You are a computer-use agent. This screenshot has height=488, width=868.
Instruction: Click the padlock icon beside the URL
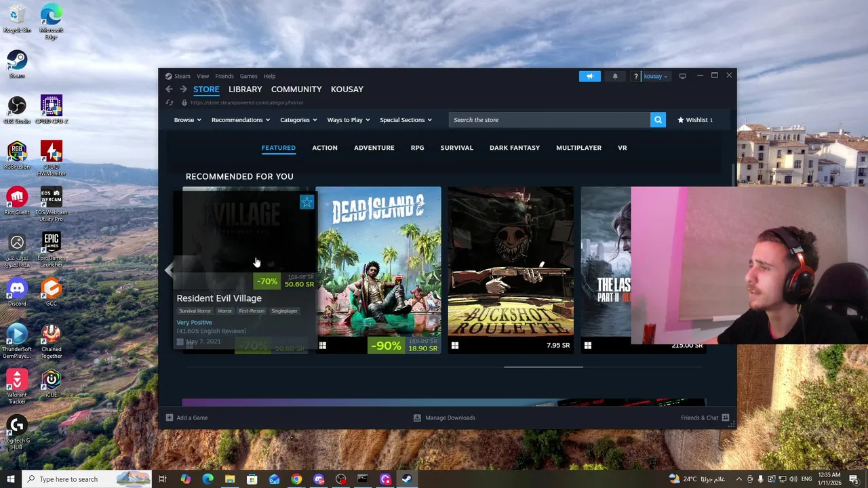[x=184, y=103]
